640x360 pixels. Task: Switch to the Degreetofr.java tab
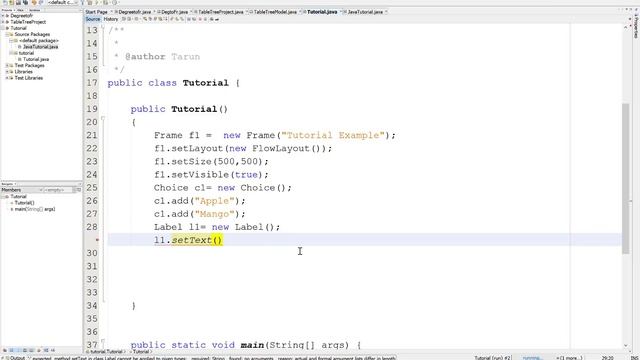(134, 12)
